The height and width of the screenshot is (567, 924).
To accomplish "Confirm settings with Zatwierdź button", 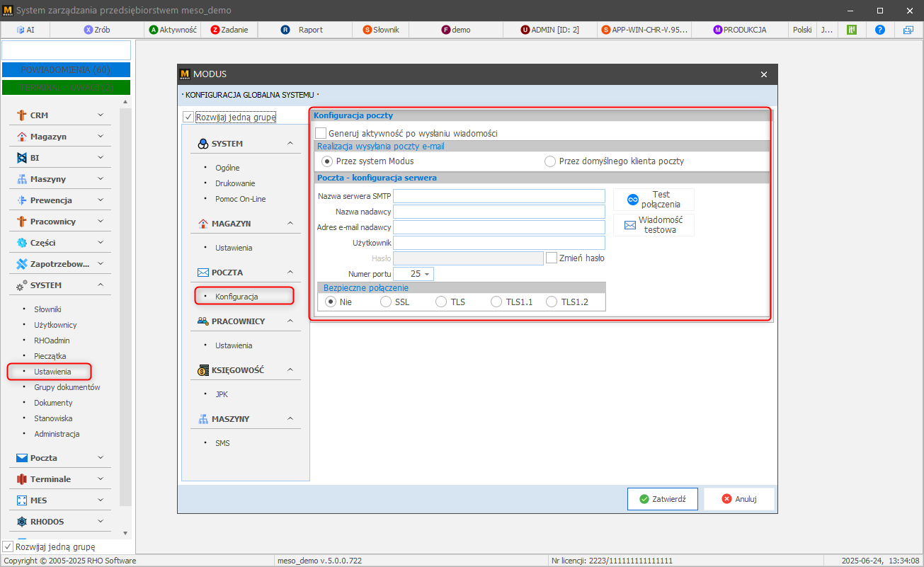I will point(663,499).
